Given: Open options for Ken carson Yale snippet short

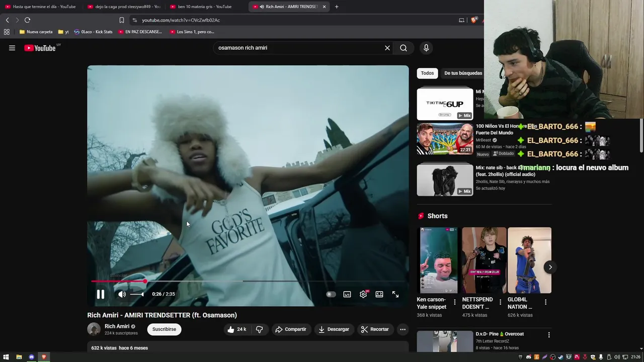Looking at the screenshot, I should [455, 302].
